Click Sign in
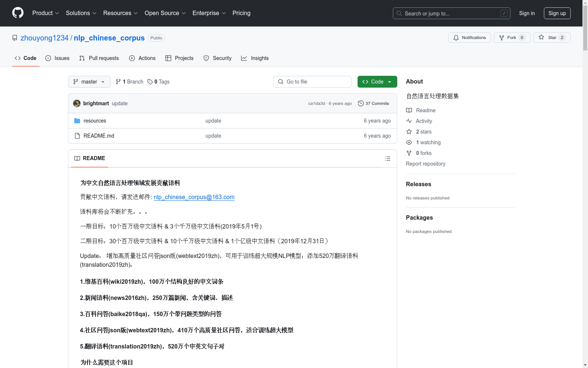This screenshot has height=368, width=588. (527, 13)
